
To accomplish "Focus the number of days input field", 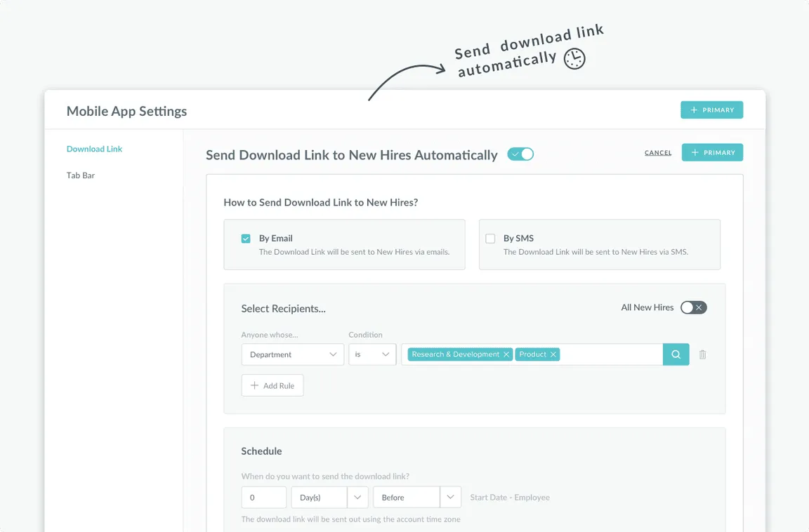I will [x=263, y=498].
